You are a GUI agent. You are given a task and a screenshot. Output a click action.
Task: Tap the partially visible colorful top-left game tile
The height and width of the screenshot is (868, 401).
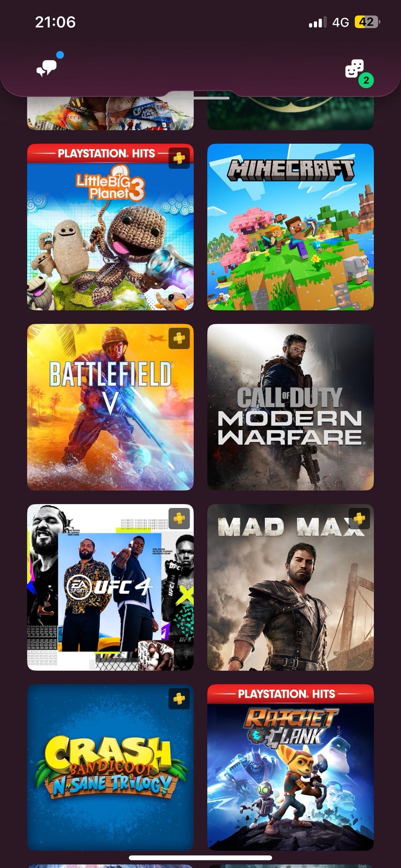coord(110,113)
